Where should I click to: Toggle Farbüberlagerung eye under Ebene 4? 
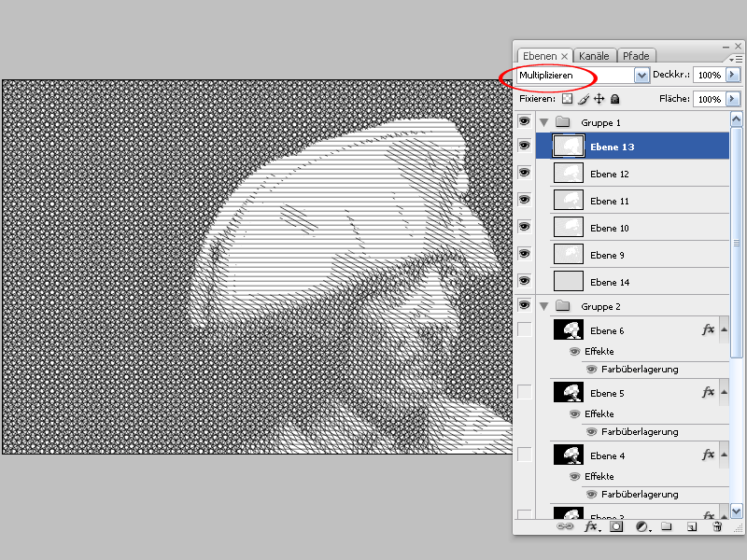click(591, 495)
